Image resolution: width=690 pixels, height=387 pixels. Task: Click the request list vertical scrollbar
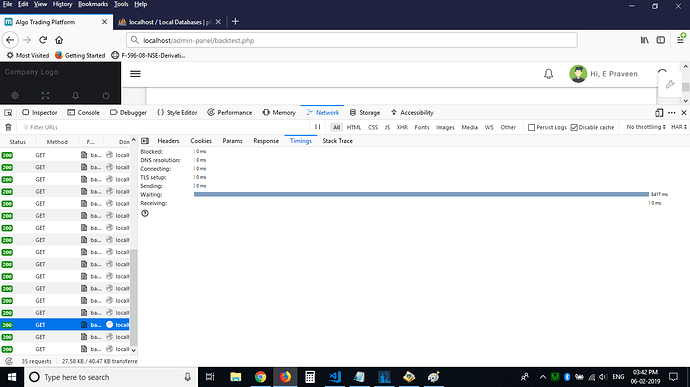134,298
